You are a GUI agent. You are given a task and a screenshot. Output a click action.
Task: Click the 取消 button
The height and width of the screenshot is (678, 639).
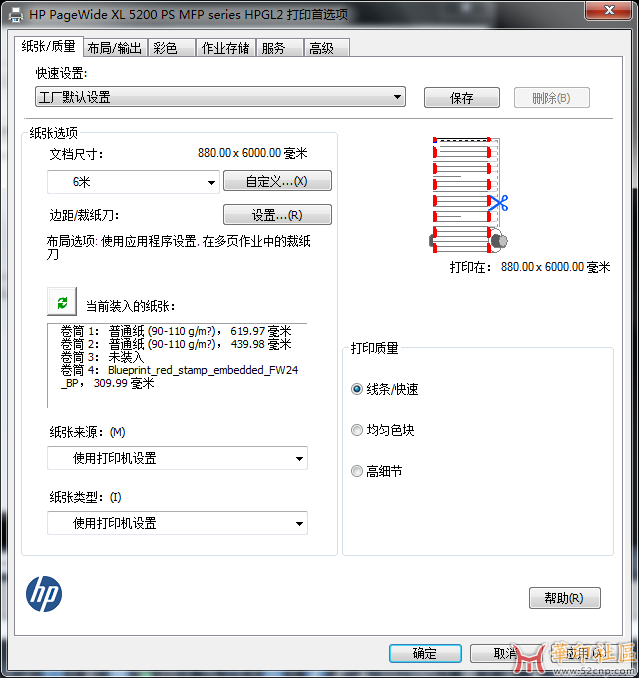point(505,653)
